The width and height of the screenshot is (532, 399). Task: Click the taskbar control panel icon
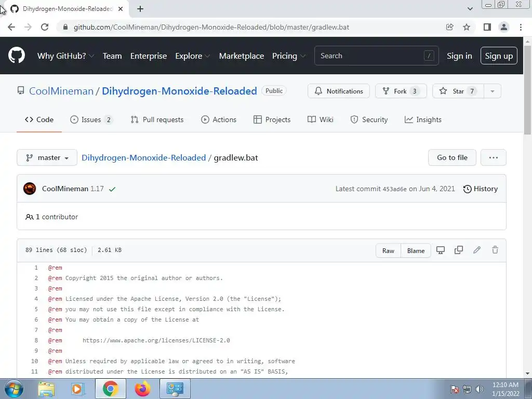click(x=175, y=389)
